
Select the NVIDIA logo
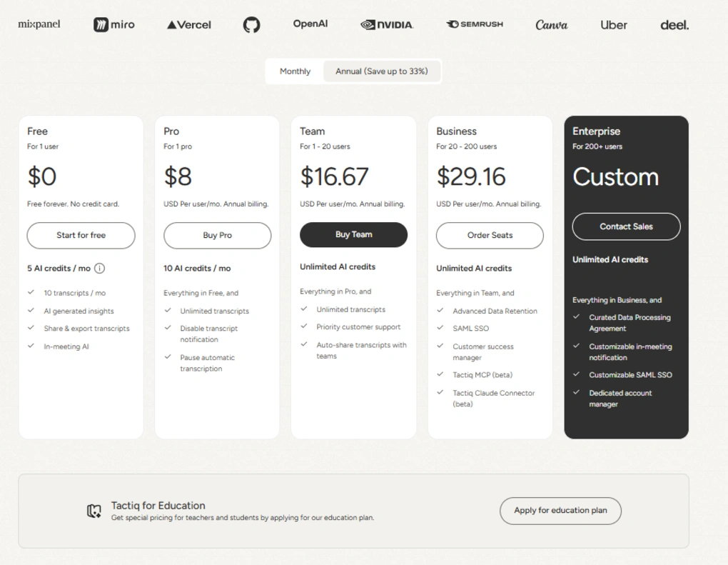click(x=386, y=24)
